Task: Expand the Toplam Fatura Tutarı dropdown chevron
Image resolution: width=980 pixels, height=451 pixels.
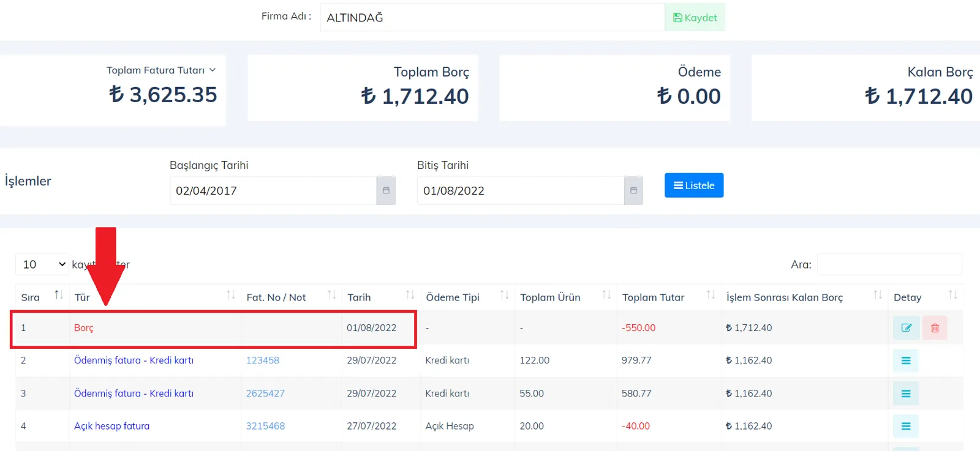Action: click(213, 70)
